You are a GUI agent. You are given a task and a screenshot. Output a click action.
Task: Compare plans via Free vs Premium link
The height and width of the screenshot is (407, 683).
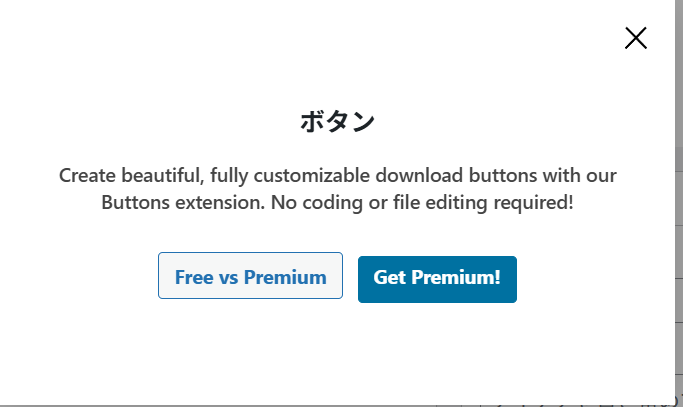[250, 277]
